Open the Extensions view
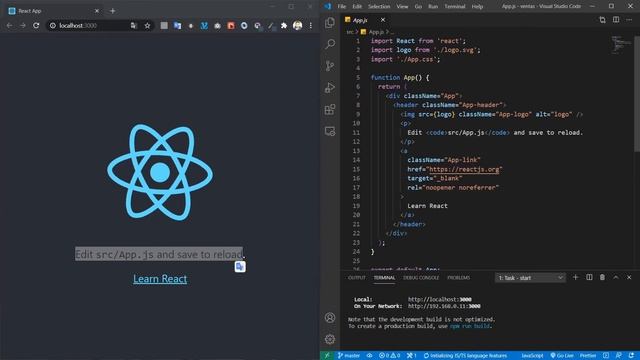 click(x=330, y=109)
